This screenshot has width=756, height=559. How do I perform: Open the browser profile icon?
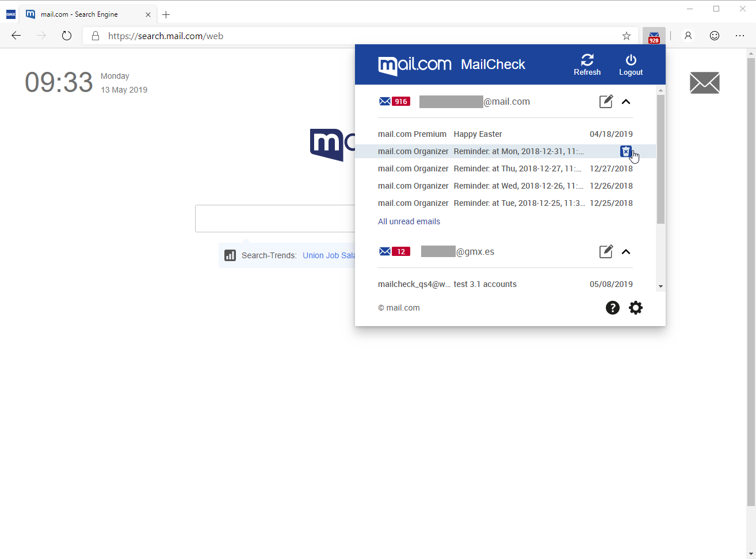[688, 36]
